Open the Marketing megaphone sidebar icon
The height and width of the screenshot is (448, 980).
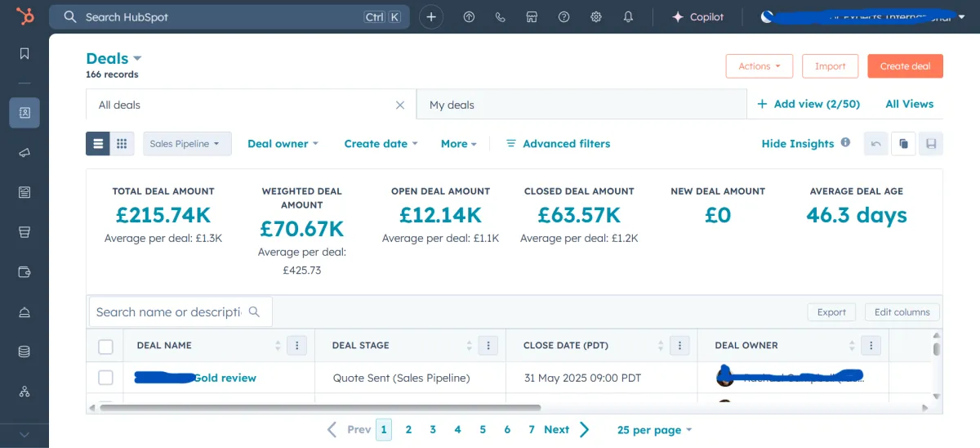(x=24, y=153)
